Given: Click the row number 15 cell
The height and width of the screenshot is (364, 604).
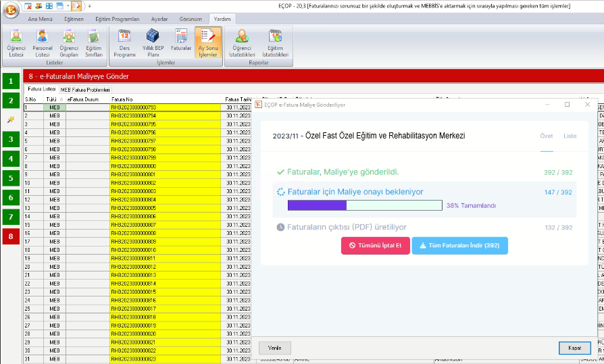Looking at the screenshot, I should pos(34,225).
